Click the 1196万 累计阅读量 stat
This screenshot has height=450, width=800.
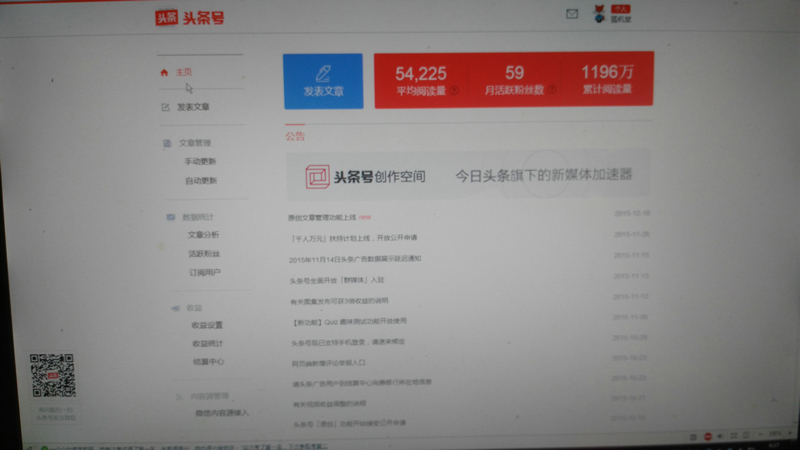[607, 79]
